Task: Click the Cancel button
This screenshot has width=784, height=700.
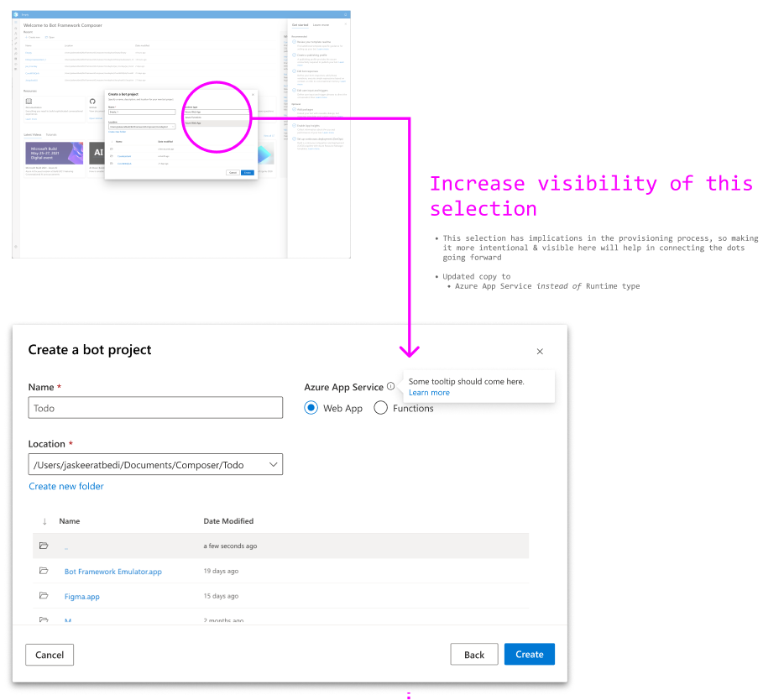Action: [x=50, y=655]
